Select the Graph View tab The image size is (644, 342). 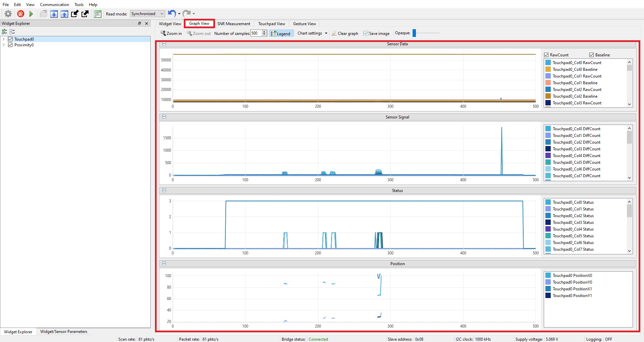coord(199,23)
